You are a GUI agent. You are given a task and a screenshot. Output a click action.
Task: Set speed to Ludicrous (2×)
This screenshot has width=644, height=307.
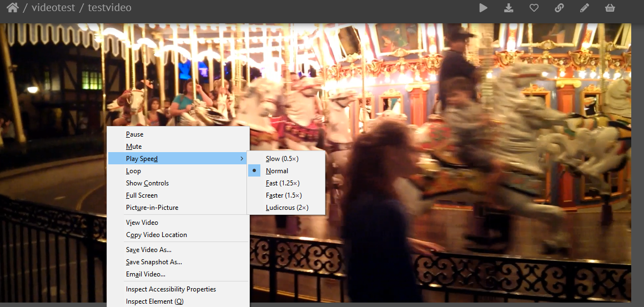tap(286, 208)
